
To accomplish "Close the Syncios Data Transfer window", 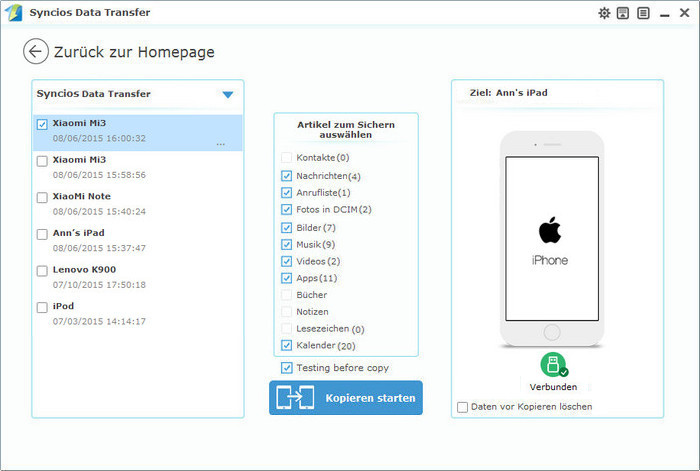I will click(x=684, y=13).
